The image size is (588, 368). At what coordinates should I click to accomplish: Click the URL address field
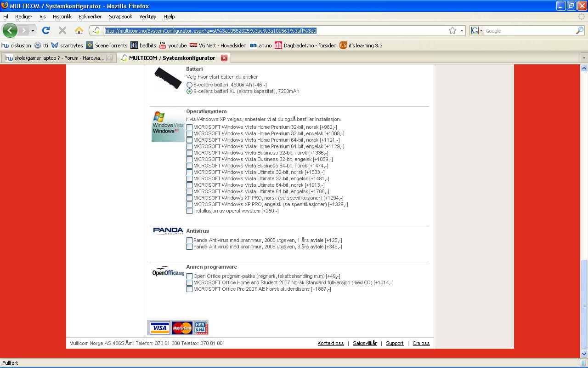276,31
